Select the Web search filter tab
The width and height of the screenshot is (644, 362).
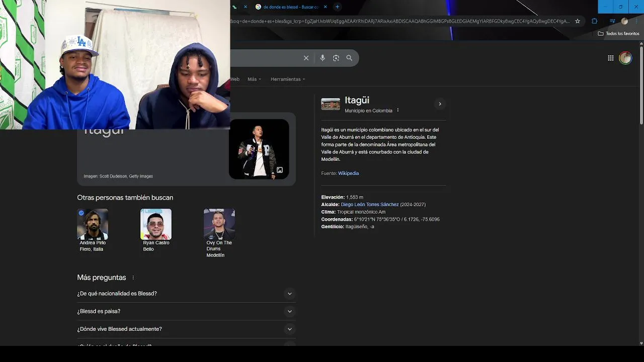(x=235, y=79)
